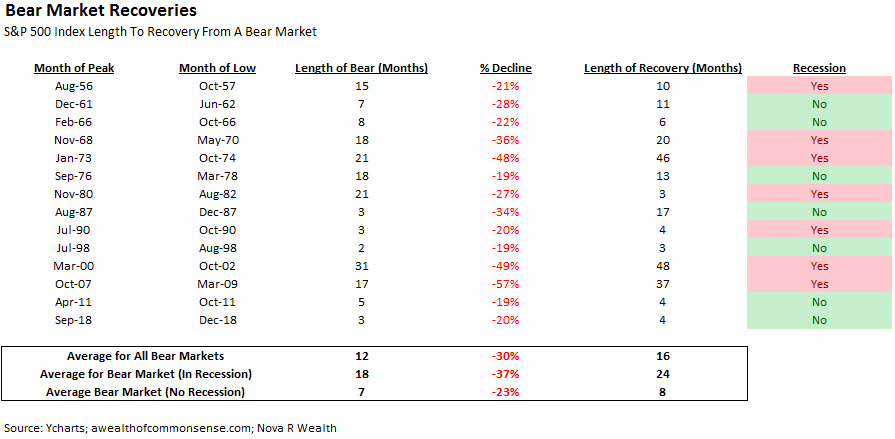This screenshot has width=895, height=439.
Task: Select the "Month of Low" column header
Action: [x=217, y=68]
